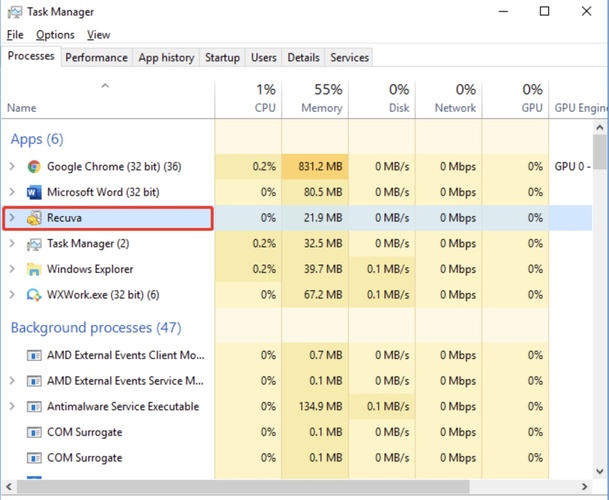Click the 80.5 MB memory value
The image size is (609, 500).
tap(323, 192)
